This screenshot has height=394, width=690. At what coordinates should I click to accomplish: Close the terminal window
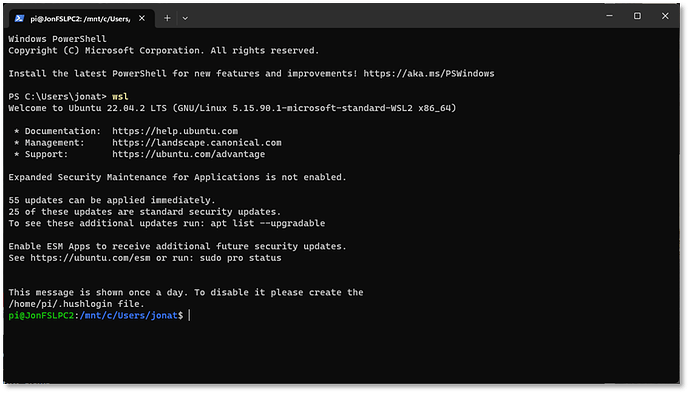665,16
